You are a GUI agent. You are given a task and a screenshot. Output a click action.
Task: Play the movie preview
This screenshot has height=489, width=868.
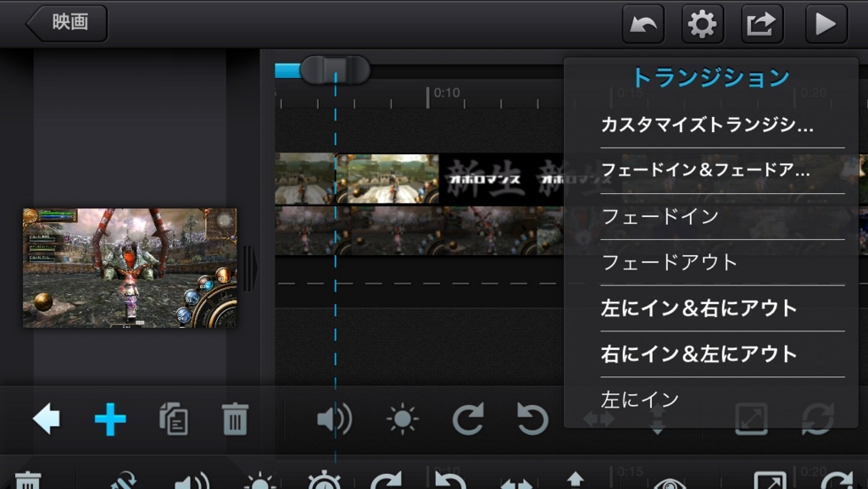pos(826,24)
